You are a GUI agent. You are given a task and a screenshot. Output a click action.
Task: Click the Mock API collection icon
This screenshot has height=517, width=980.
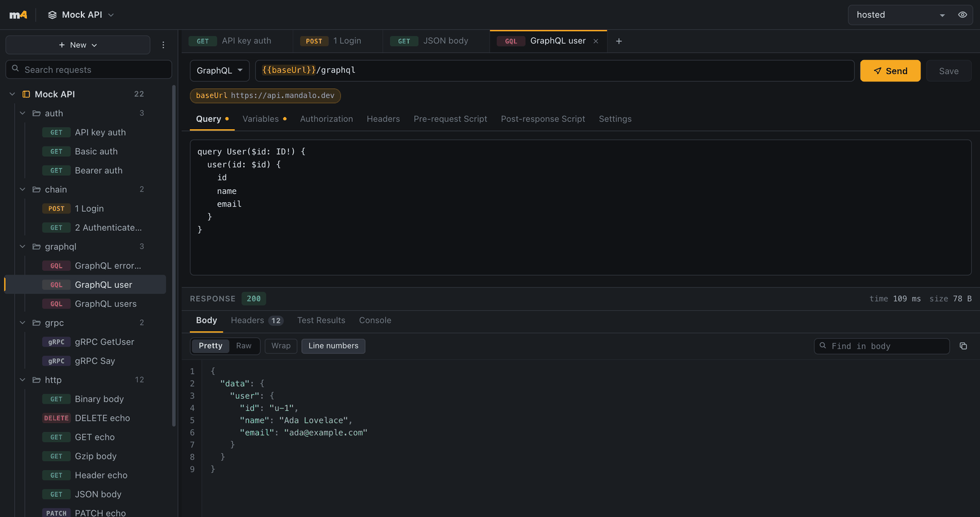pyautogui.click(x=26, y=94)
